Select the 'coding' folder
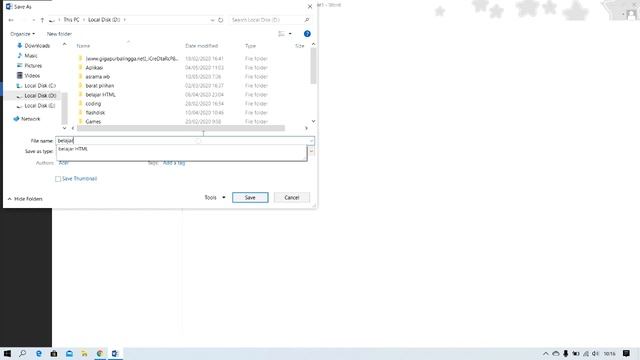 (x=93, y=104)
